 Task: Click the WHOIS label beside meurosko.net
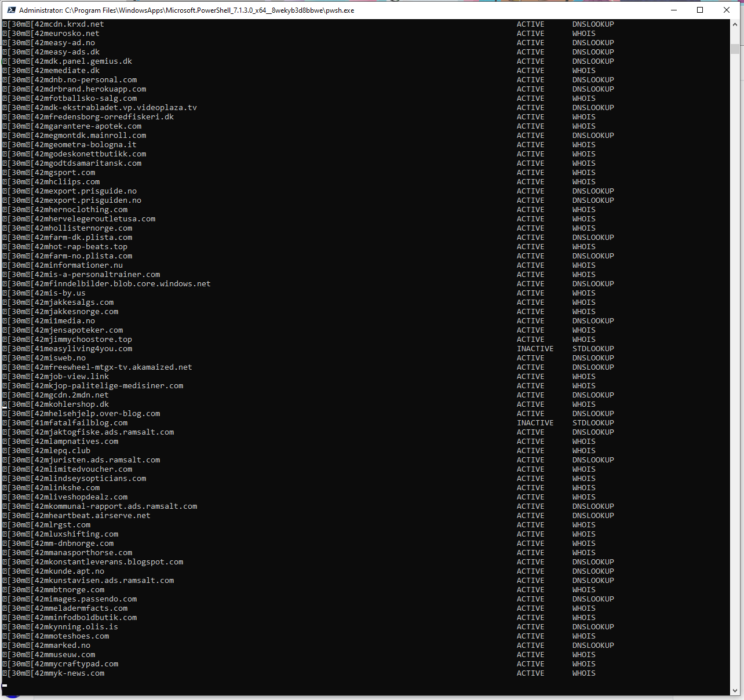(x=583, y=33)
